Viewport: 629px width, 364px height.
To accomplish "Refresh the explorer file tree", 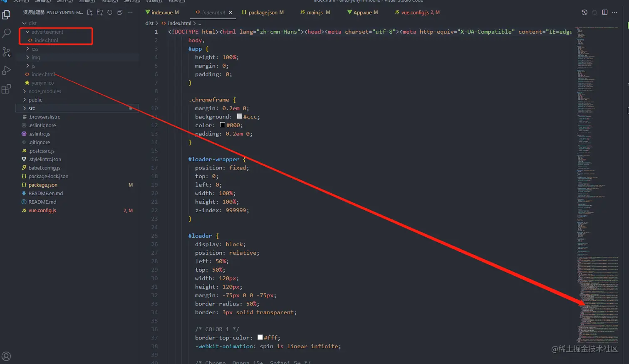I will point(110,12).
